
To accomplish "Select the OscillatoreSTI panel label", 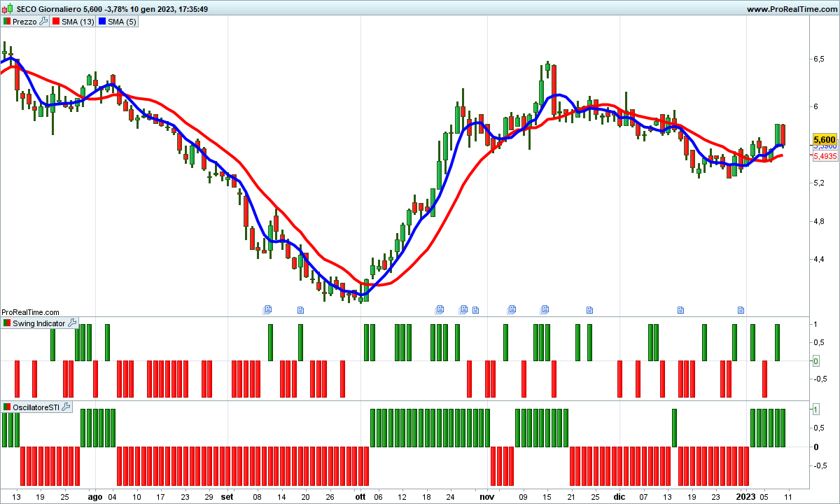I will pyautogui.click(x=36, y=407).
